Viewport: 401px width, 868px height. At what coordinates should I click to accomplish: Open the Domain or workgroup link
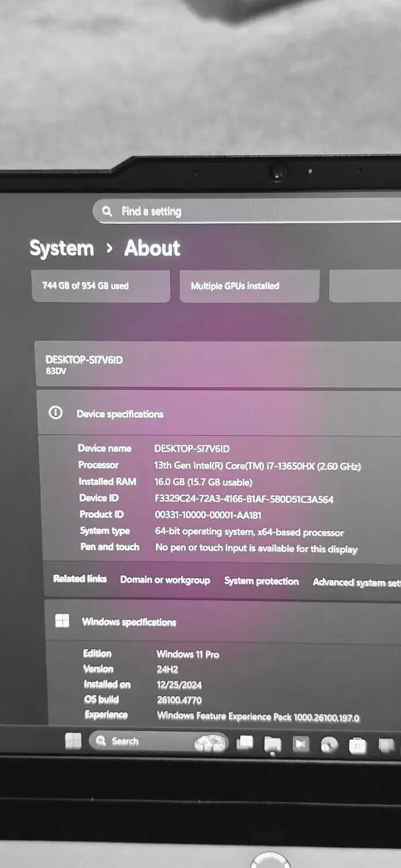(165, 580)
